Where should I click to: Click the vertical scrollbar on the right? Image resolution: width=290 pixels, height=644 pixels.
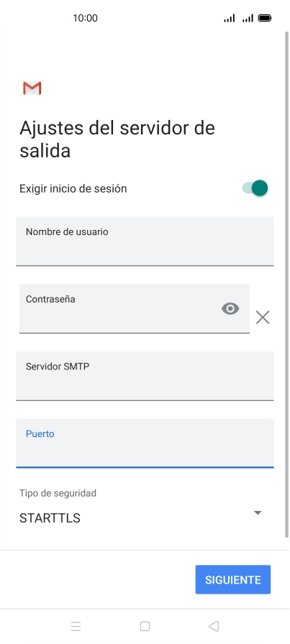coord(286,284)
